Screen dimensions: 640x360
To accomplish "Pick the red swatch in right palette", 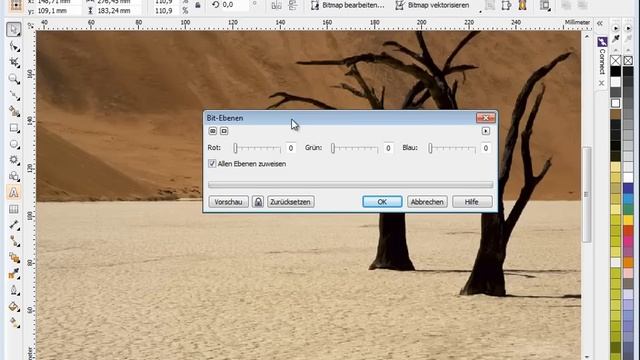I will (628, 231).
